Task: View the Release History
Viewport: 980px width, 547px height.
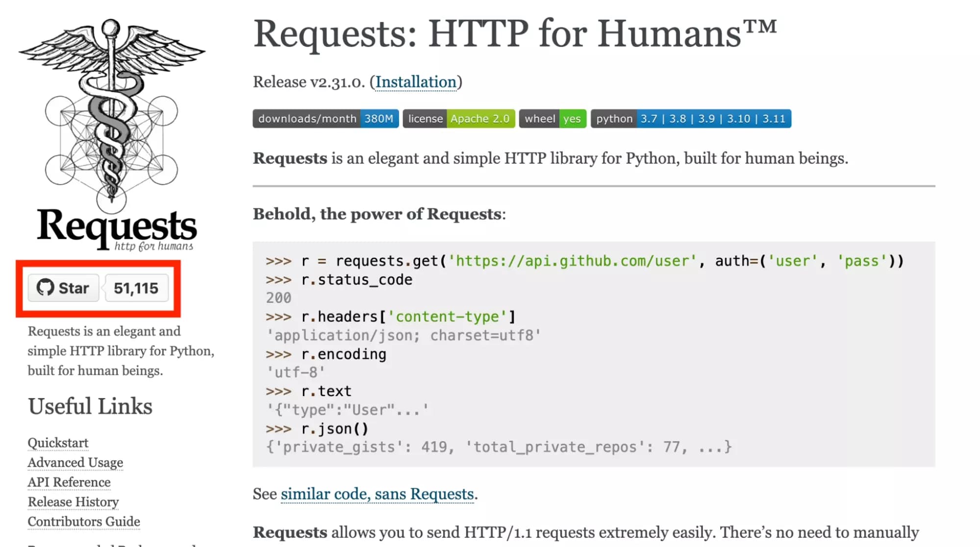Action: coord(73,502)
